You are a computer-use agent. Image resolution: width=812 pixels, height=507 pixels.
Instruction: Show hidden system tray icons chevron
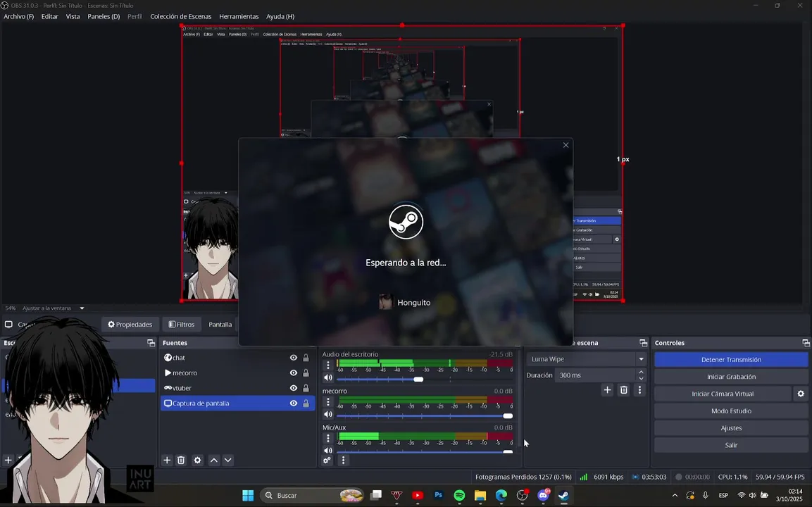click(x=674, y=496)
